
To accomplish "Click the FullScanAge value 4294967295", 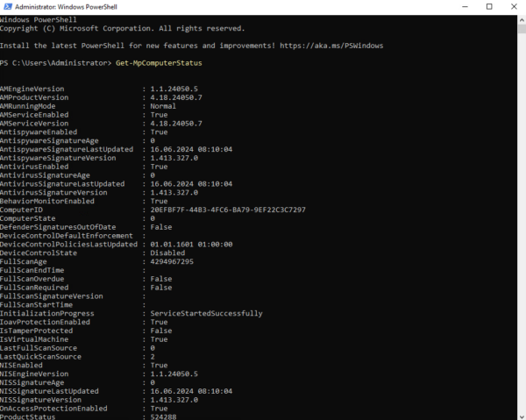I will [172, 261].
